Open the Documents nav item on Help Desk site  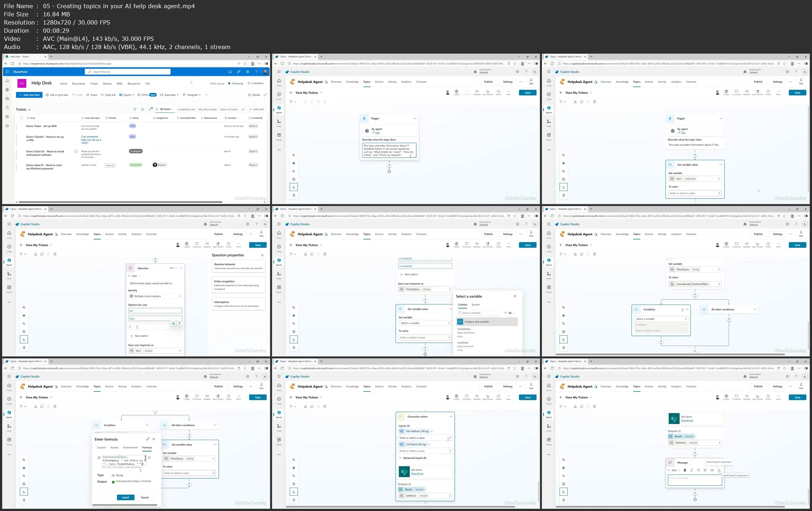(x=78, y=84)
